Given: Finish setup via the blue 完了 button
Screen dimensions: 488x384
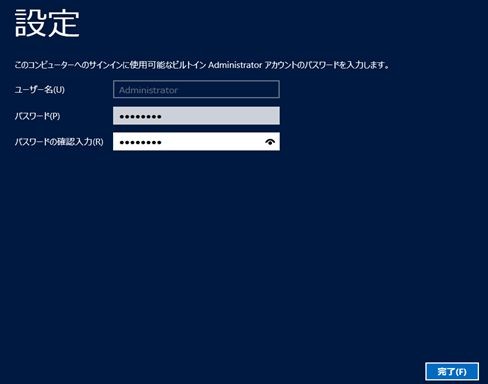Looking at the screenshot, I should [452, 371].
